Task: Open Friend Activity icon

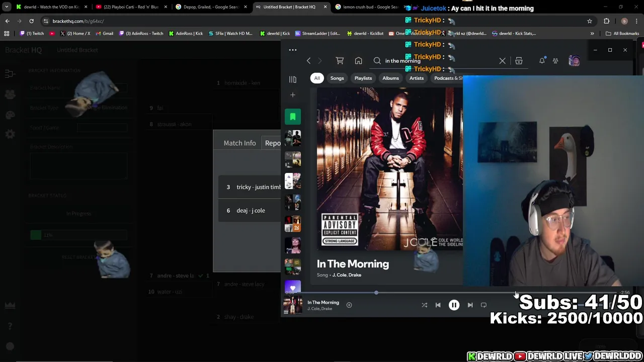Action: (x=555, y=61)
